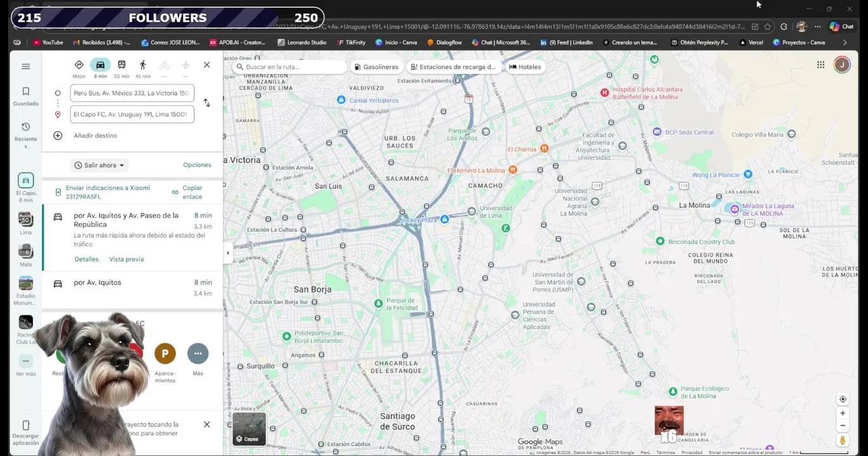Open the Google Maps hamburger menu

26,66
